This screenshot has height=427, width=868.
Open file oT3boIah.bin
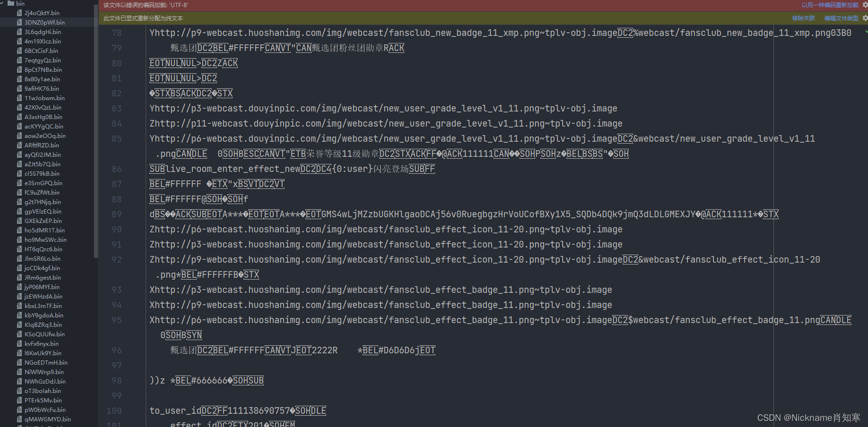coord(43,391)
